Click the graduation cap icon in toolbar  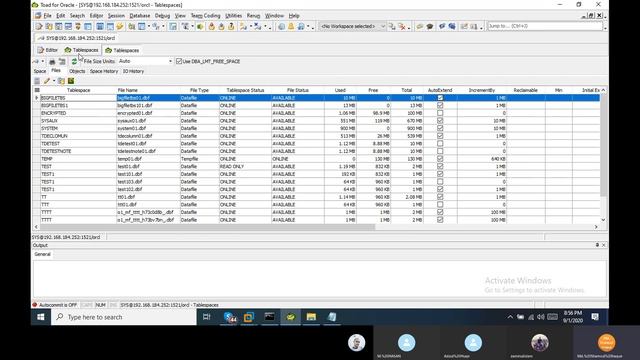[x=430, y=27]
